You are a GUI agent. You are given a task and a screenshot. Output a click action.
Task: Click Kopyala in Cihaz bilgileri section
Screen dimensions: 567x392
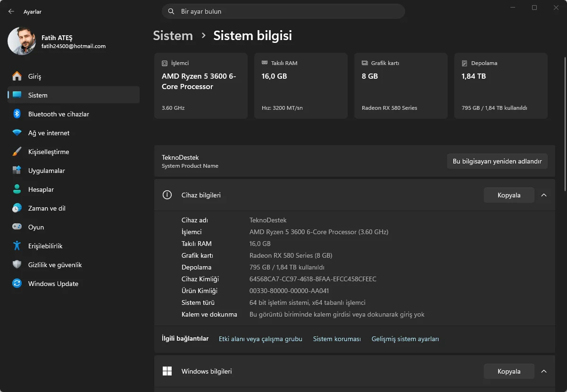click(x=509, y=195)
